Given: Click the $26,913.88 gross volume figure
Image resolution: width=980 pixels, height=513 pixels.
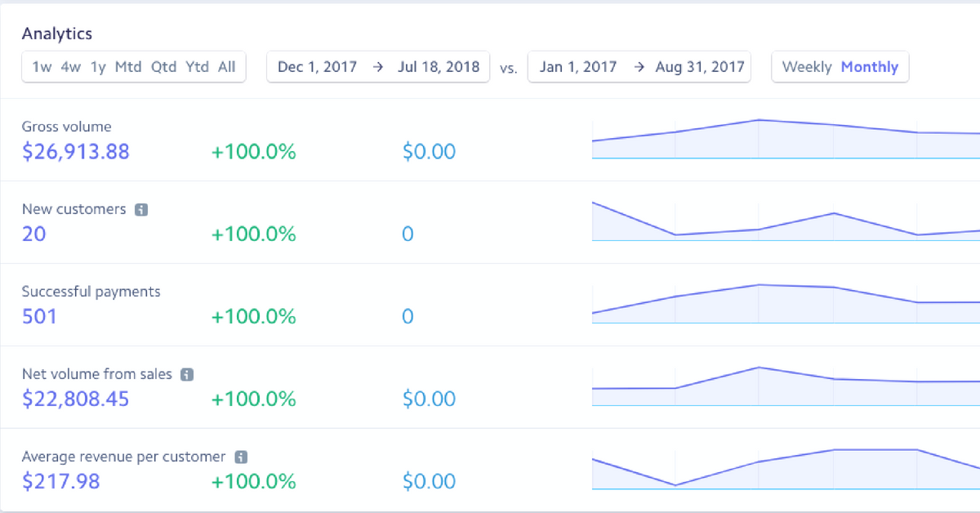Looking at the screenshot, I should [x=76, y=152].
